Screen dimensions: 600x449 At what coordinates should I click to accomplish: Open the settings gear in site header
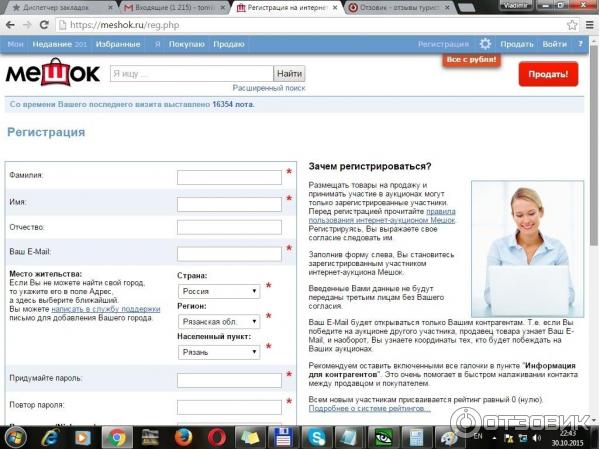pos(485,44)
